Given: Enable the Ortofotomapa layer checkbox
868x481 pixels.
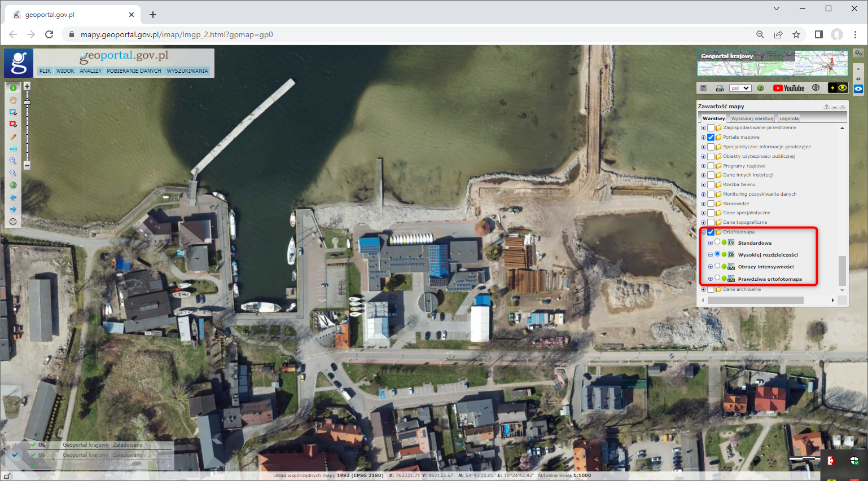Looking at the screenshot, I should pos(711,232).
